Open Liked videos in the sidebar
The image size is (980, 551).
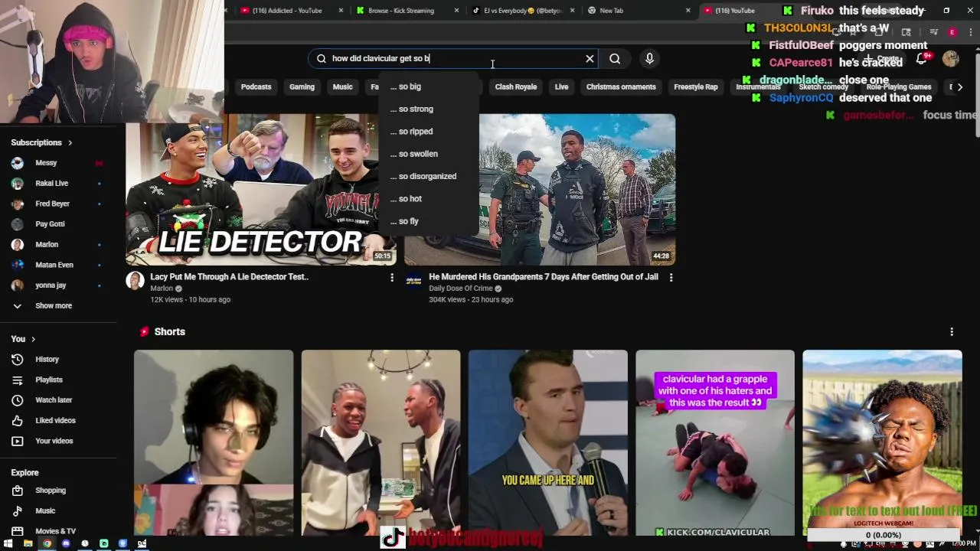pos(55,420)
